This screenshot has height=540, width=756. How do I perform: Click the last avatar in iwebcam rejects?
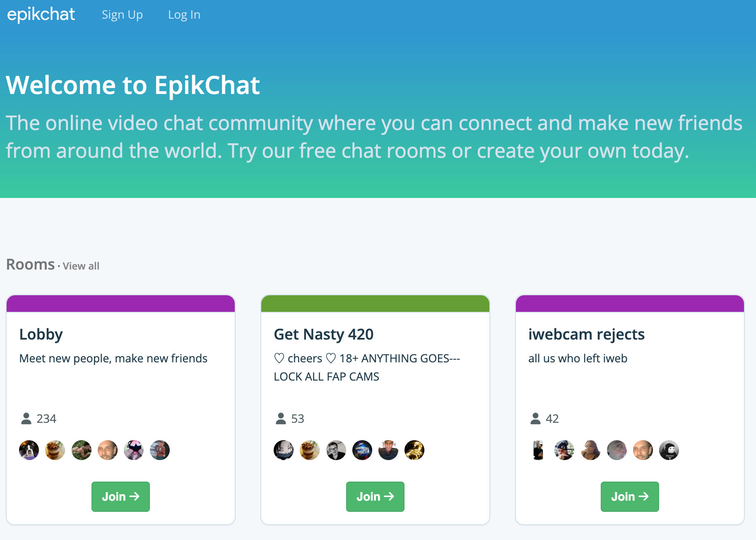tap(669, 450)
